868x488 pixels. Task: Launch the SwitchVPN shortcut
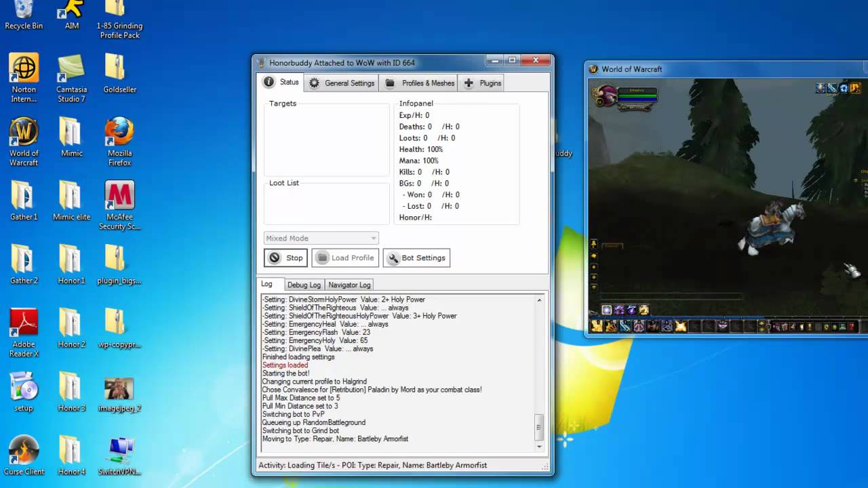(x=120, y=456)
